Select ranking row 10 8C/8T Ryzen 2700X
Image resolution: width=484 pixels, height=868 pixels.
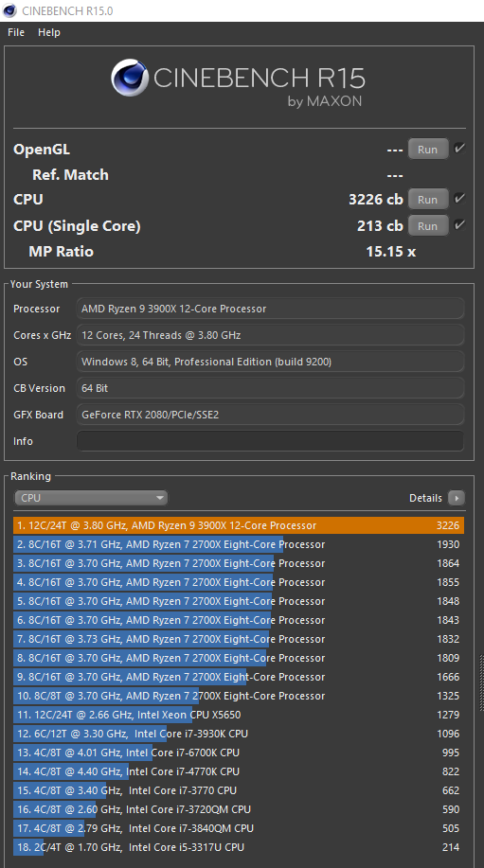tap(239, 696)
